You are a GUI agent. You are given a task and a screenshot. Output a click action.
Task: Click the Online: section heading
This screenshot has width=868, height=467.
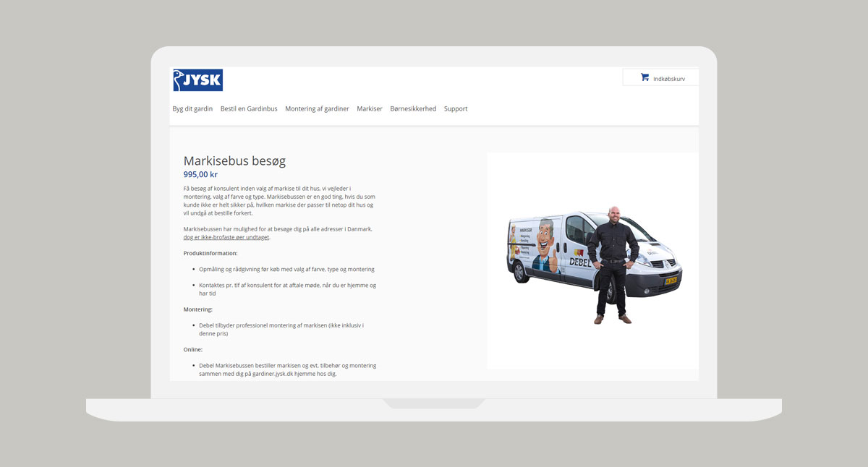pyautogui.click(x=193, y=350)
